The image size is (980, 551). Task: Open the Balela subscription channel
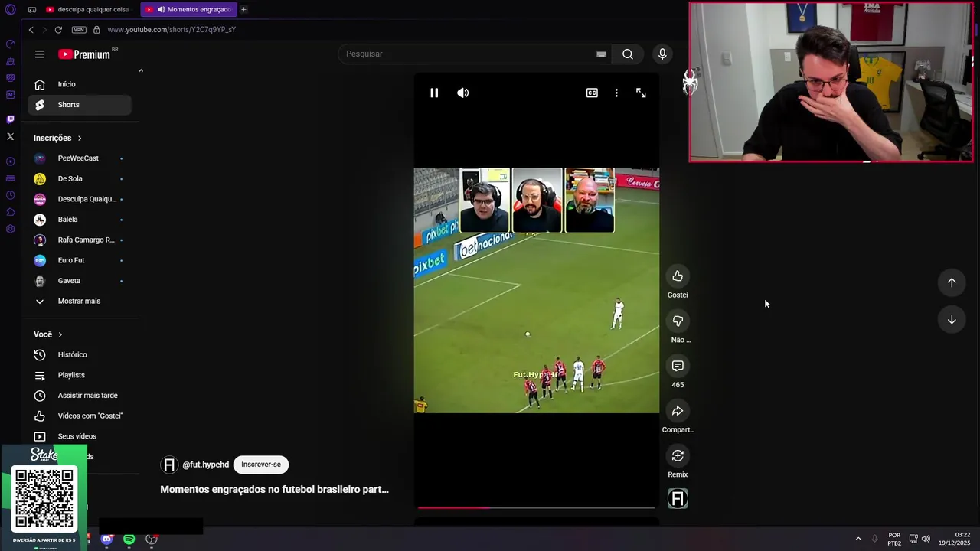(80, 220)
